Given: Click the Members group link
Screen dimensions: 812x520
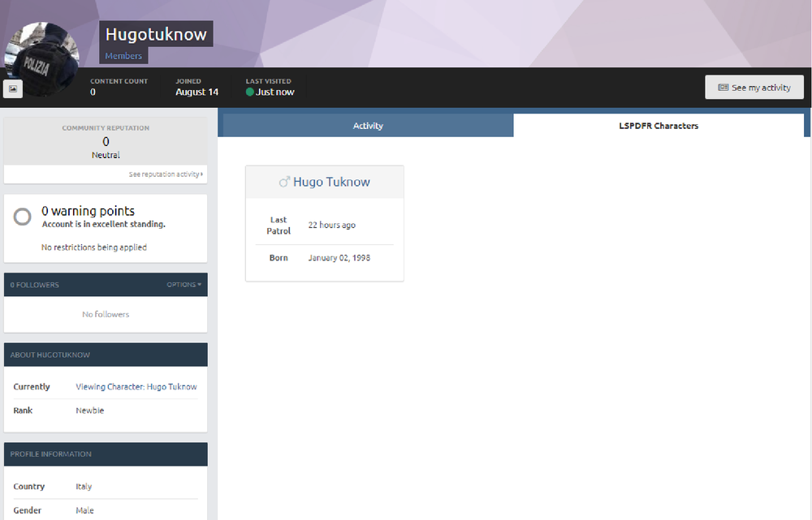Looking at the screenshot, I should (123, 56).
